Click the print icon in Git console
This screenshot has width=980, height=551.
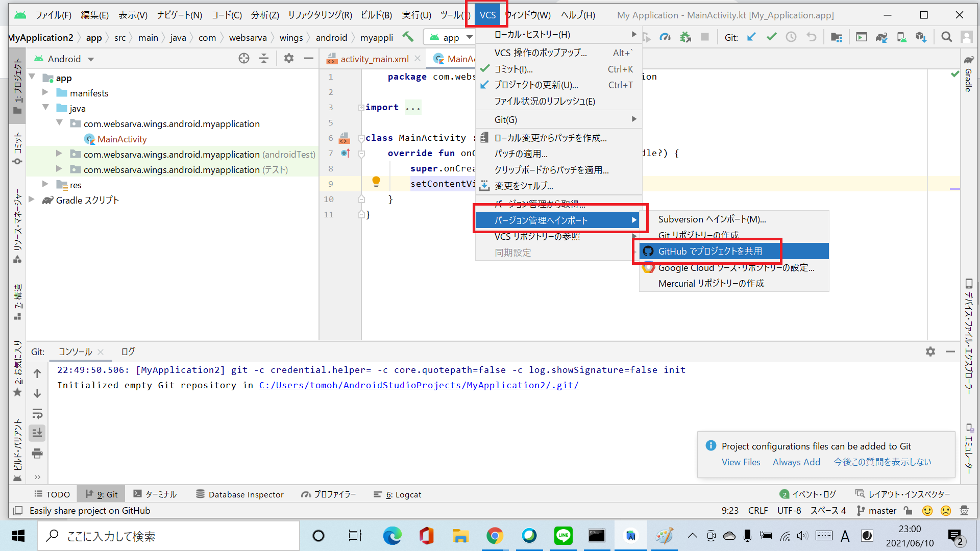point(37,454)
